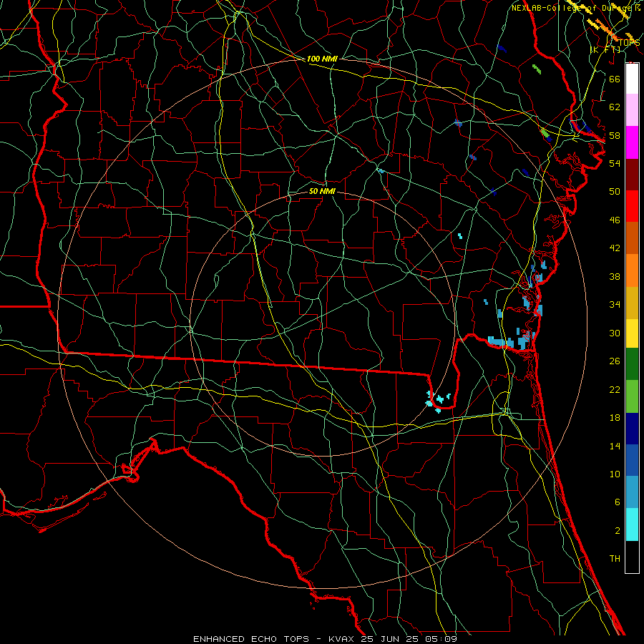Click the "K FT" units label
The height and width of the screenshot is (644, 644).
coord(605,50)
